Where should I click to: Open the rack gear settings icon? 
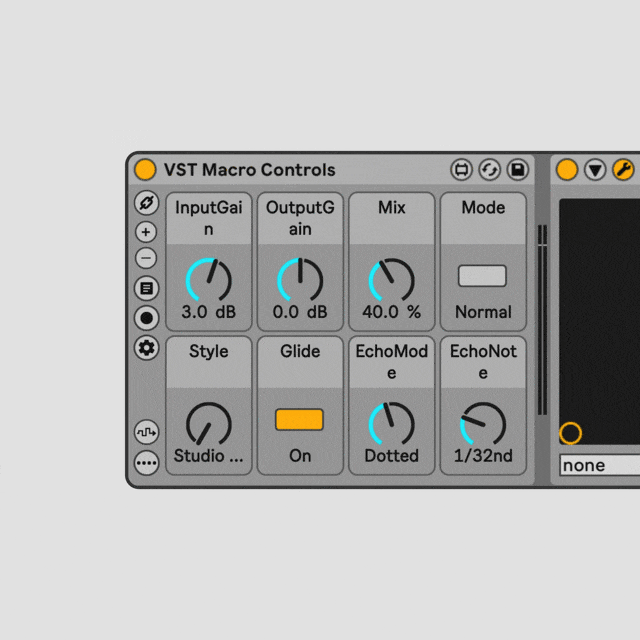pyautogui.click(x=147, y=348)
